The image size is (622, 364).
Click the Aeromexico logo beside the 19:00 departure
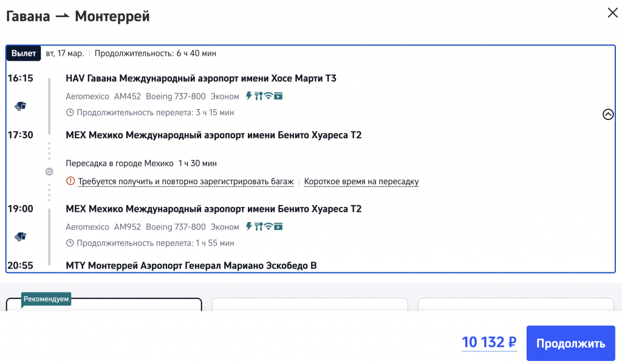(x=21, y=237)
